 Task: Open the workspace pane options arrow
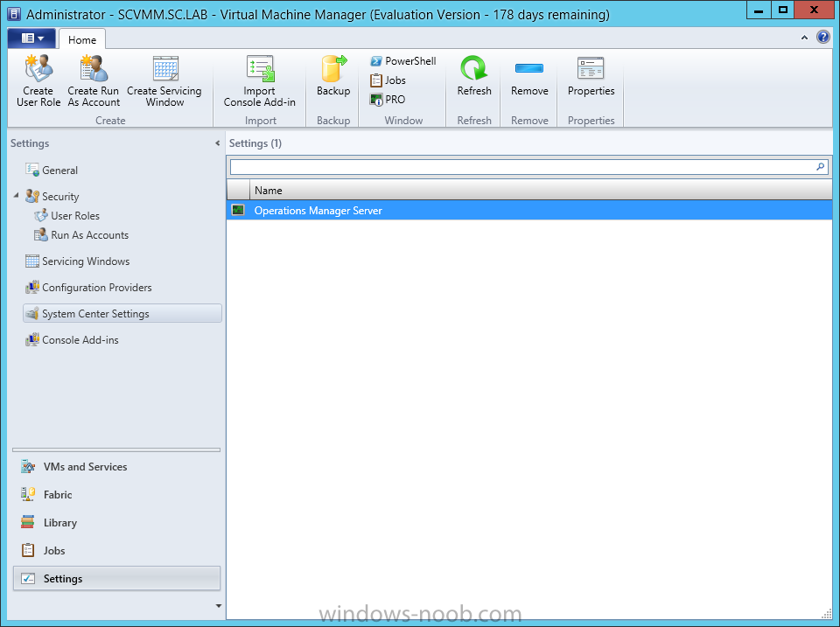point(218,606)
